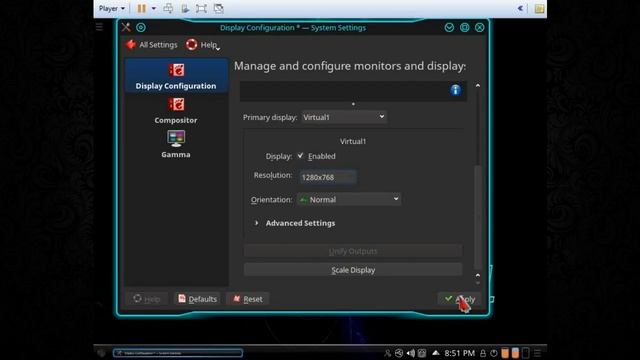Click the removable devices toolbar icon
The image size is (640, 360).
point(185,8)
